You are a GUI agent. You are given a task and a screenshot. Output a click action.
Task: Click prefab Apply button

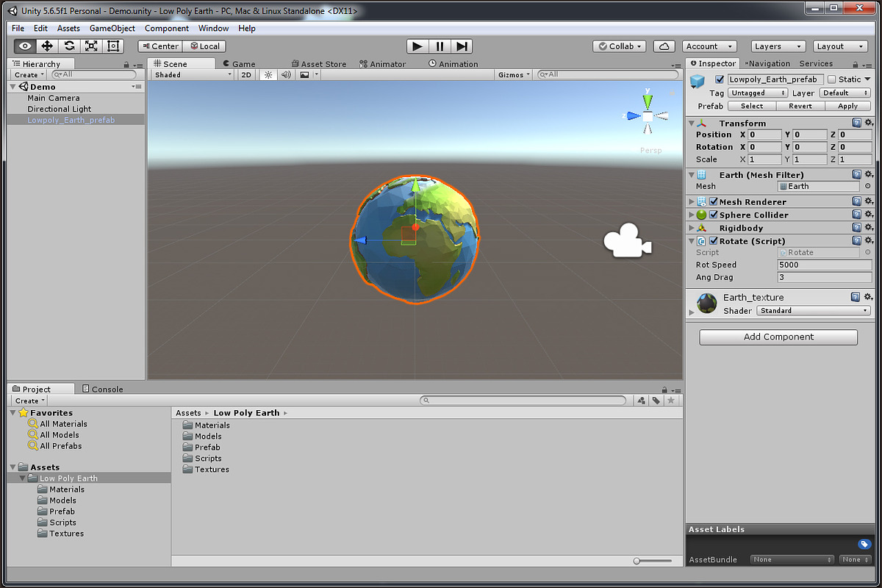click(x=848, y=106)
